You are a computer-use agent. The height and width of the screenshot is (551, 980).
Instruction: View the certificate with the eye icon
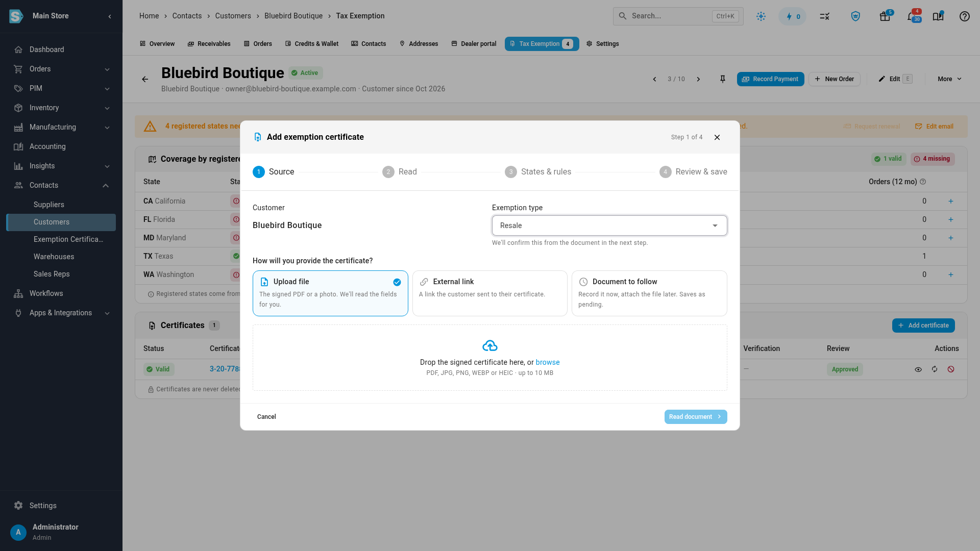point(918,369)
